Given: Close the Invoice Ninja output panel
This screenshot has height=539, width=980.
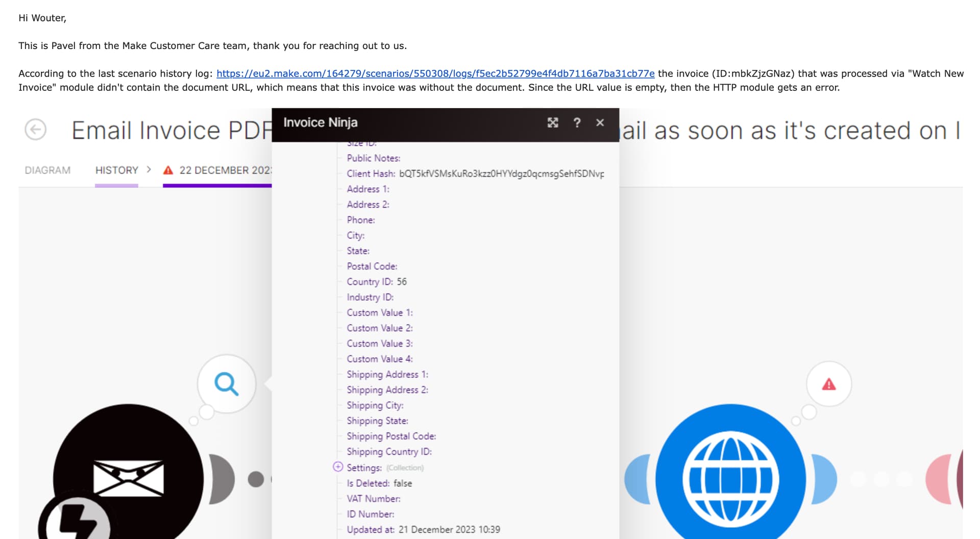Looking at the screenshot, I should coord(600,122).
